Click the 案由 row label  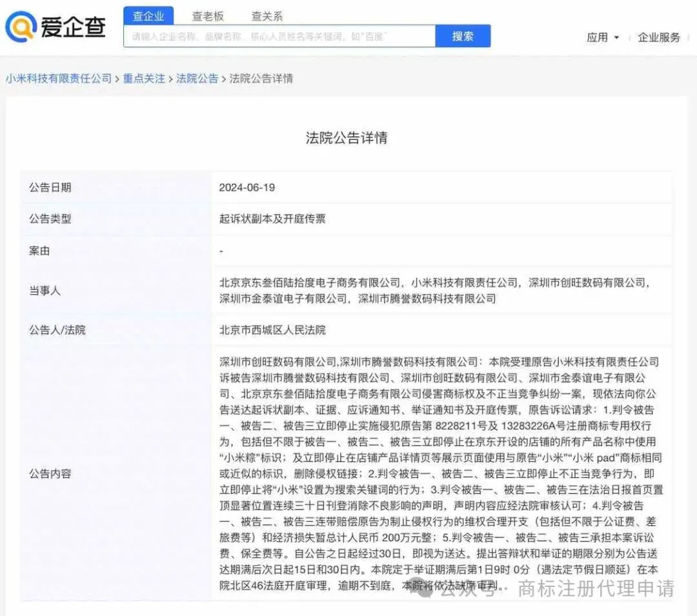[39, 251]
